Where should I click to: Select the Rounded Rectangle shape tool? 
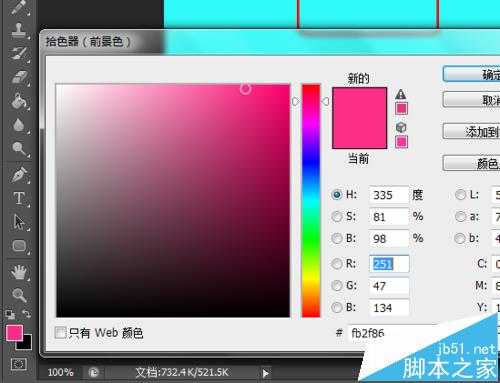click(x=19, y=246)
